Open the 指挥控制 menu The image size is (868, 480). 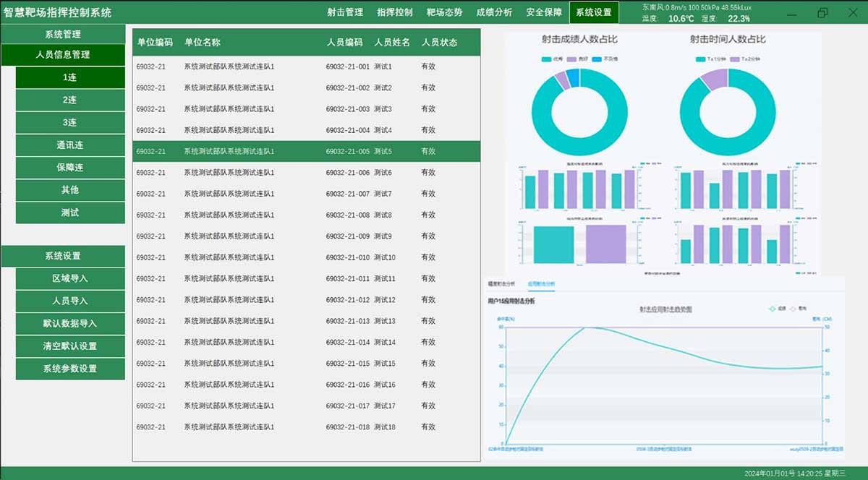point(395,12)
